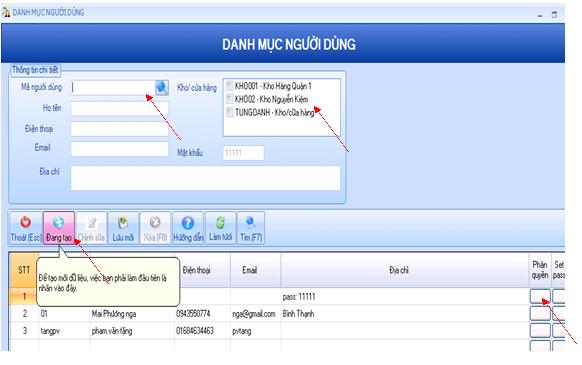Screen dimensions: 582x365
Task: Click the Set pass button for Mai Phương nga
Action: pyautogui.click(x=559, y=314)
